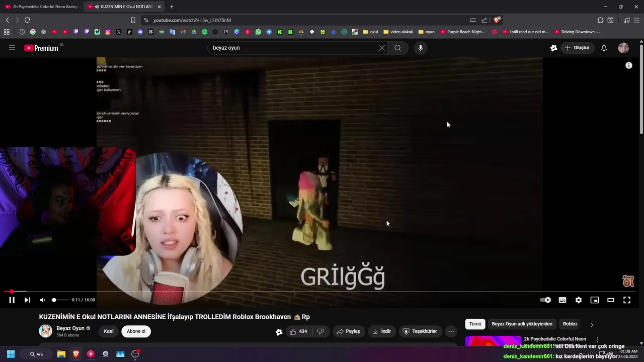
Task: Open the Windows Start menu
Action: point(11,354)
